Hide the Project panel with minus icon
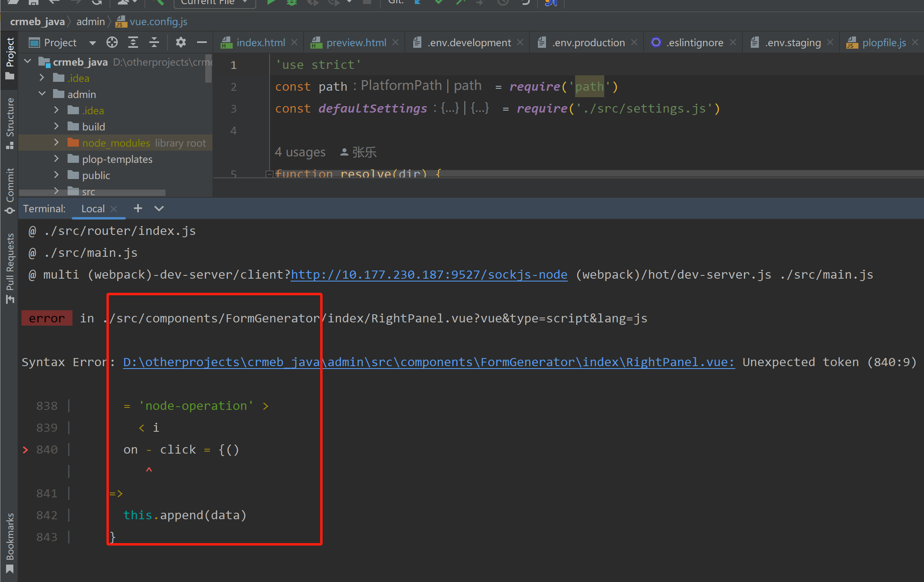 point(202,42)
